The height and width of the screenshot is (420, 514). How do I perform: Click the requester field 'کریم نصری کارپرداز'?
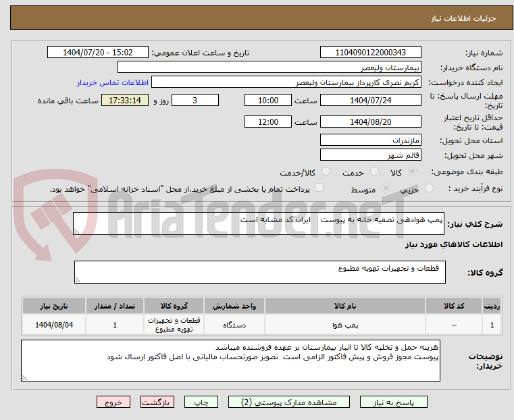point(286,82)
